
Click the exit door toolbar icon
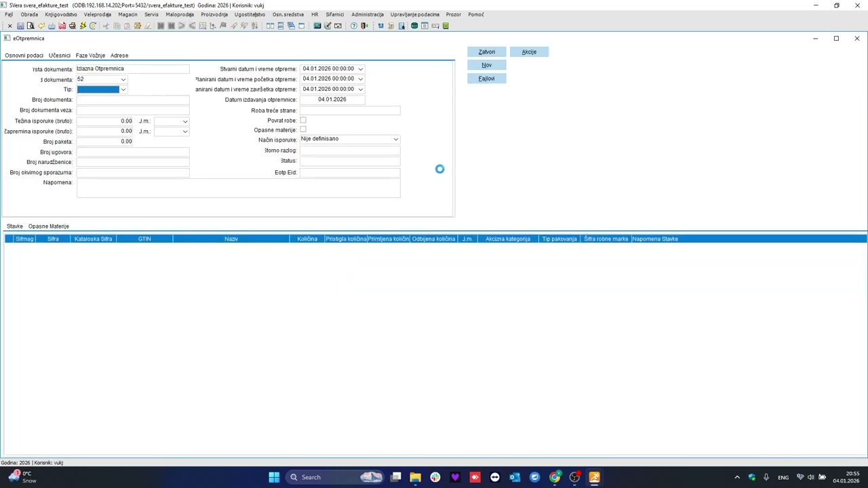tap(364, 26)
